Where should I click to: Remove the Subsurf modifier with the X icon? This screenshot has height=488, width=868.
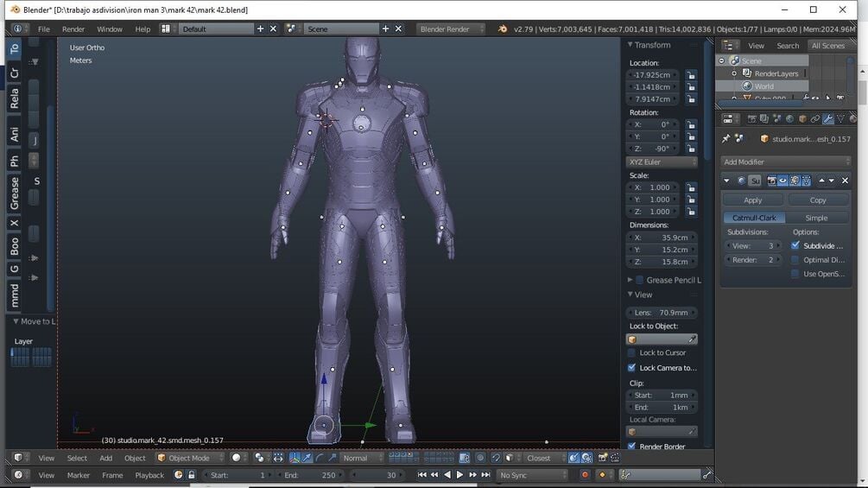tap(845, 181)
